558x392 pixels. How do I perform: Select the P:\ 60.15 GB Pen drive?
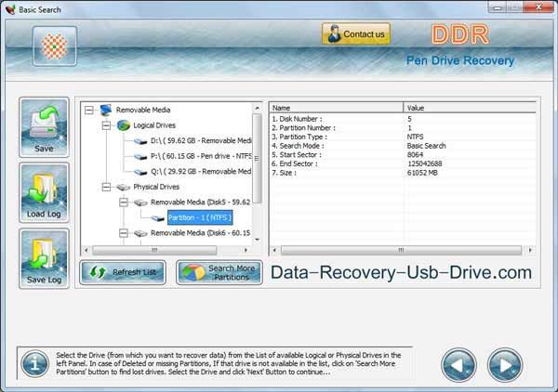(201, 156)
